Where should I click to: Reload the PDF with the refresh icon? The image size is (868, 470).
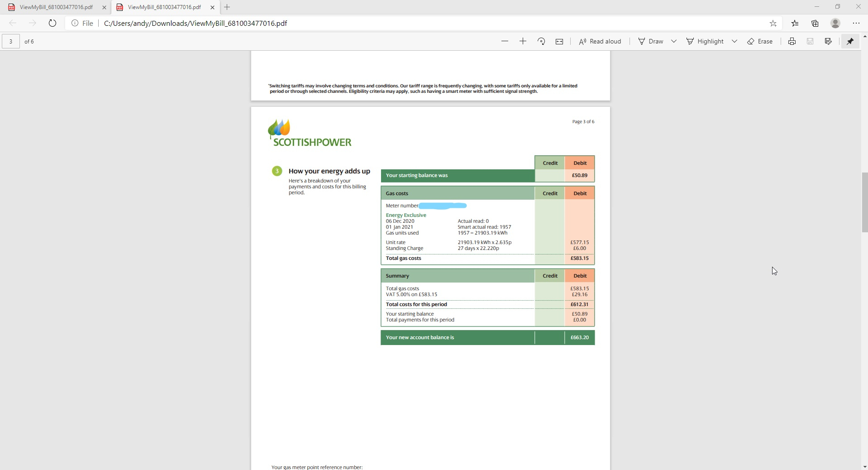tap(52, 23)
